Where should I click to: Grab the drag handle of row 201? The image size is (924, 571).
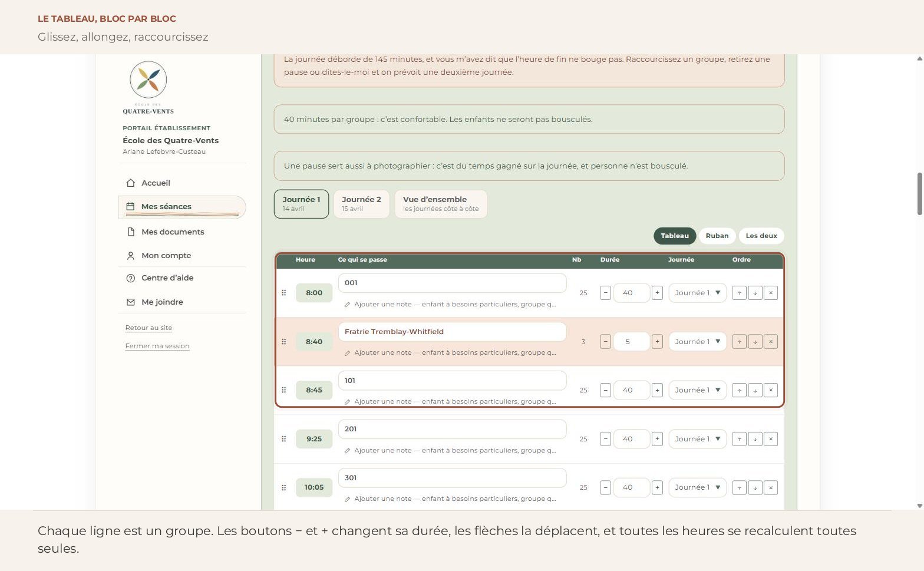[x=283, y=439]
